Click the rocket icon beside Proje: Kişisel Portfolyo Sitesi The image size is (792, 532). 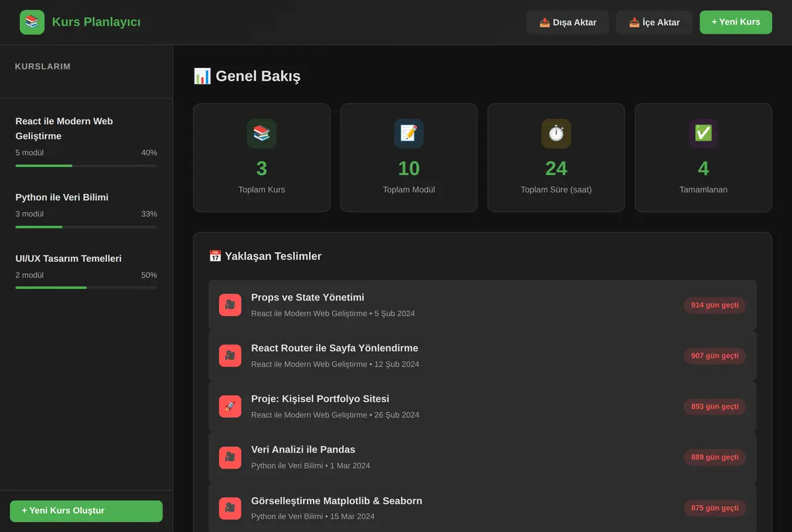pos(230,406)
